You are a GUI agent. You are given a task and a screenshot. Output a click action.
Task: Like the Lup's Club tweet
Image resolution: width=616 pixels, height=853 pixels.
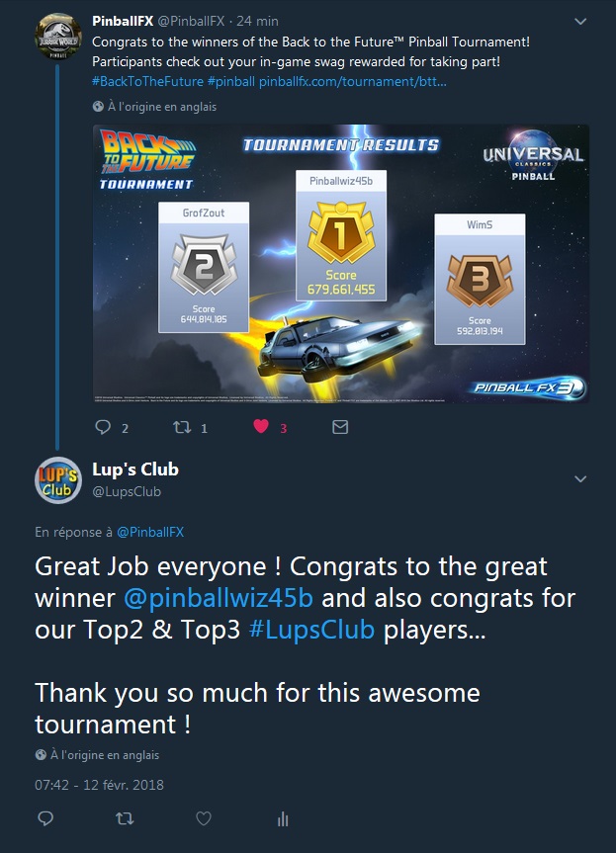click(204, 818)
